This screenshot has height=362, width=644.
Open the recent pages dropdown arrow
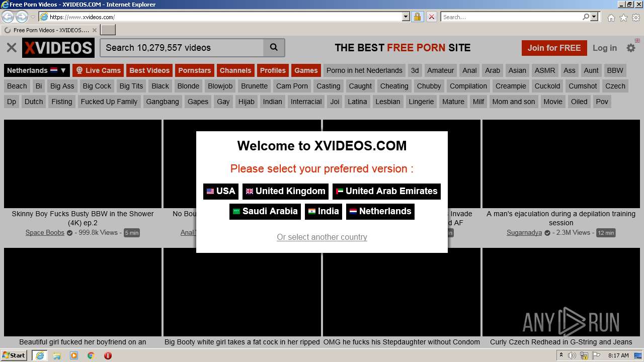click(x=33, y=17)
